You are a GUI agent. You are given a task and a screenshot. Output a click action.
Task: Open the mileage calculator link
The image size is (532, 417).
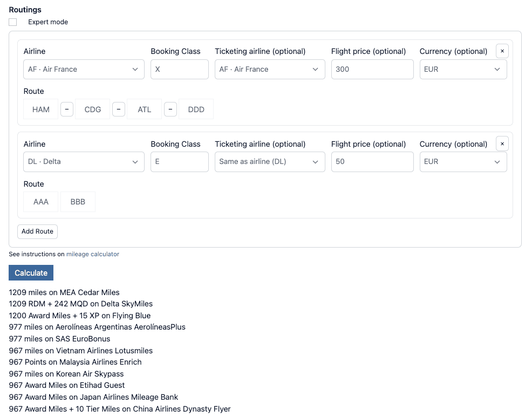93,254
